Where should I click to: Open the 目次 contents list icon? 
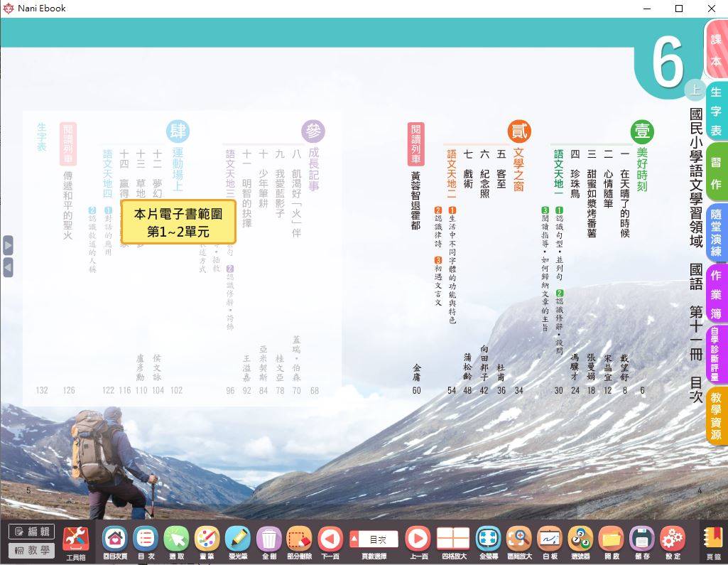coord(146,542)
